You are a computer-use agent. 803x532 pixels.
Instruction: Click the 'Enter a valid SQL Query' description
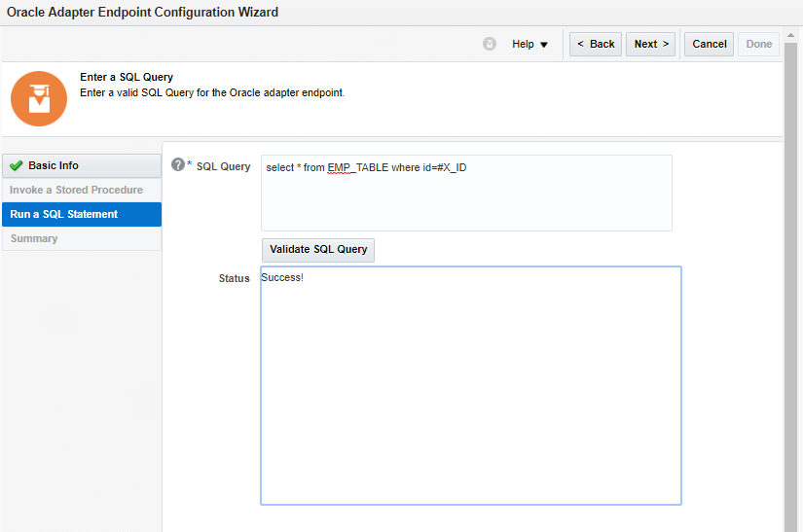click(x=212, y=92)
